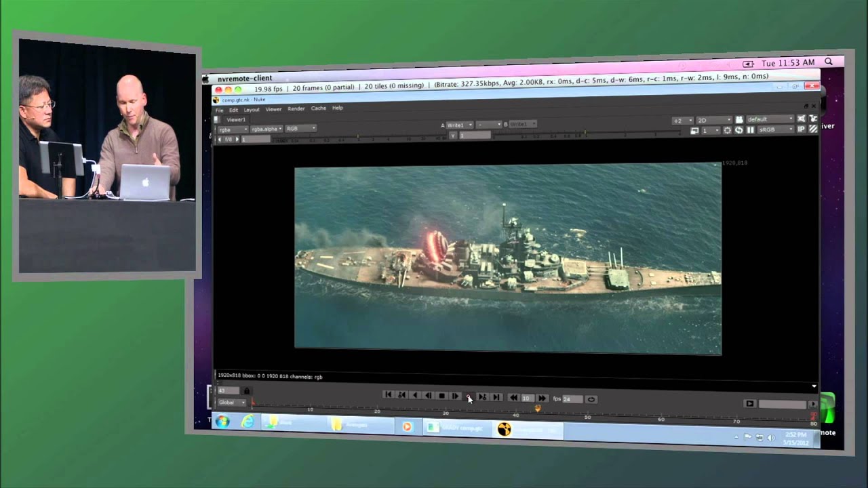Open the Edit menu

tap(233, 110)
